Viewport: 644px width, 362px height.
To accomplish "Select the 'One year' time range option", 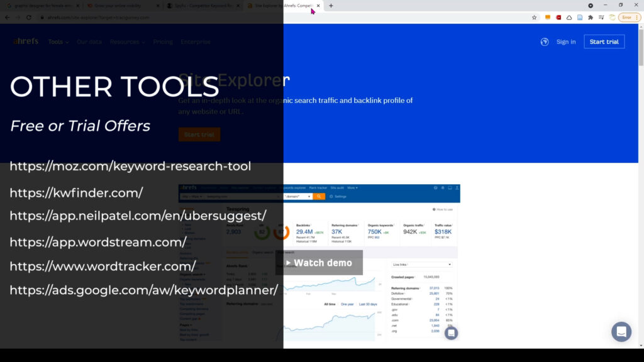I will tap(347, 304).
